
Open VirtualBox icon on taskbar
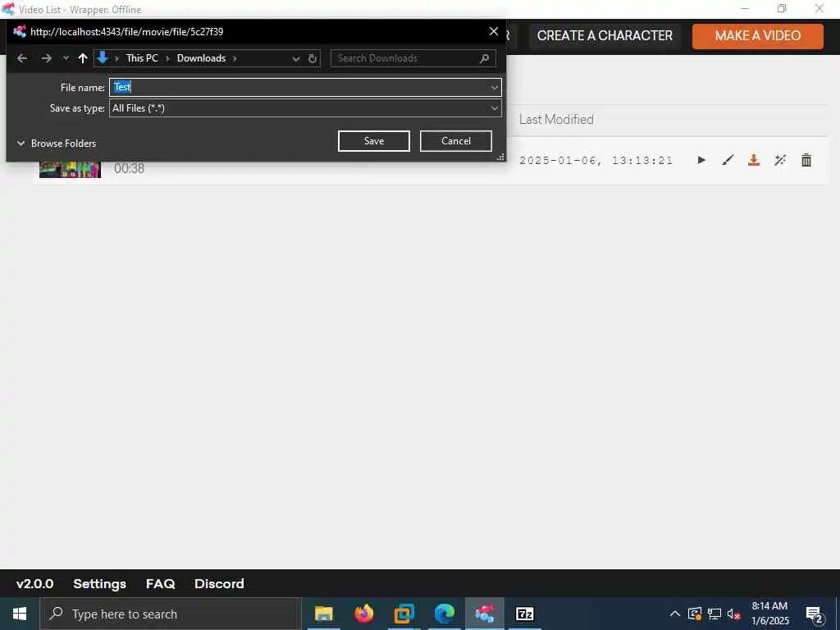coord(404,614)
